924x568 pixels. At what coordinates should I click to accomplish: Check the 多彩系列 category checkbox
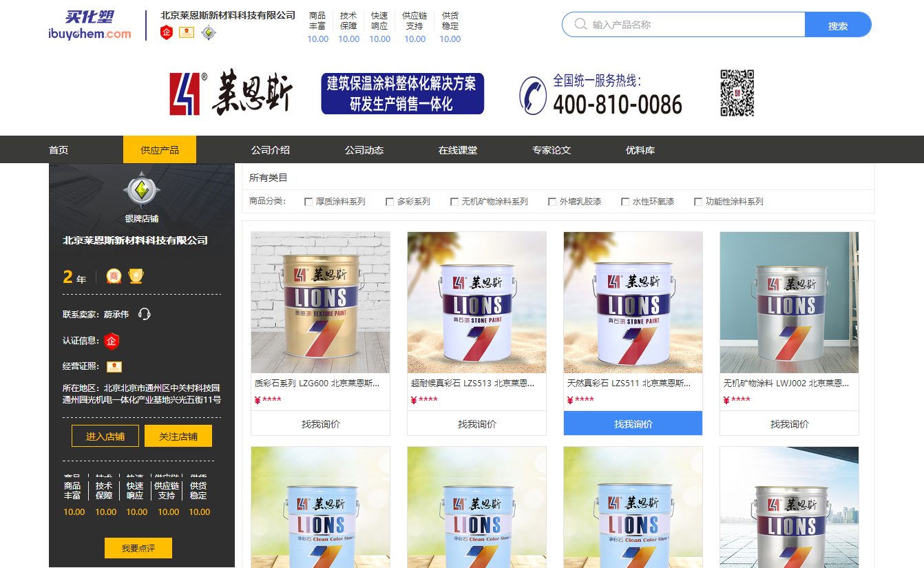pos(390,202)
